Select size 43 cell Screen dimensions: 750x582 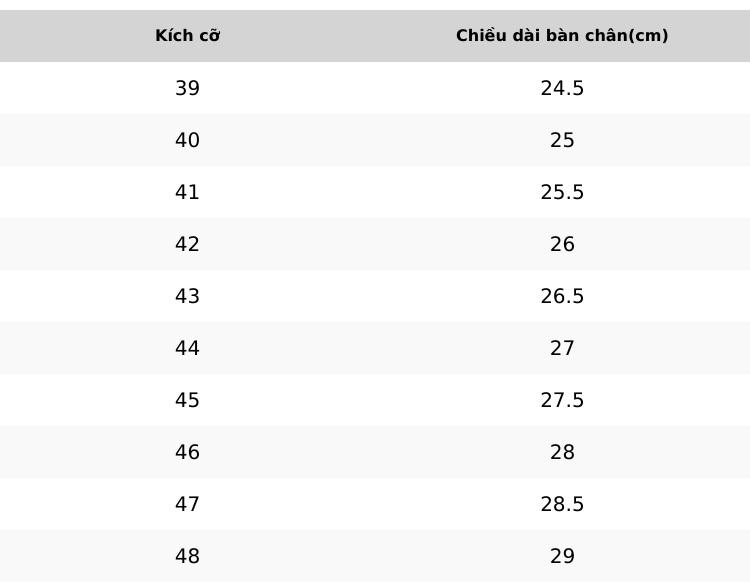pos(188,296)
